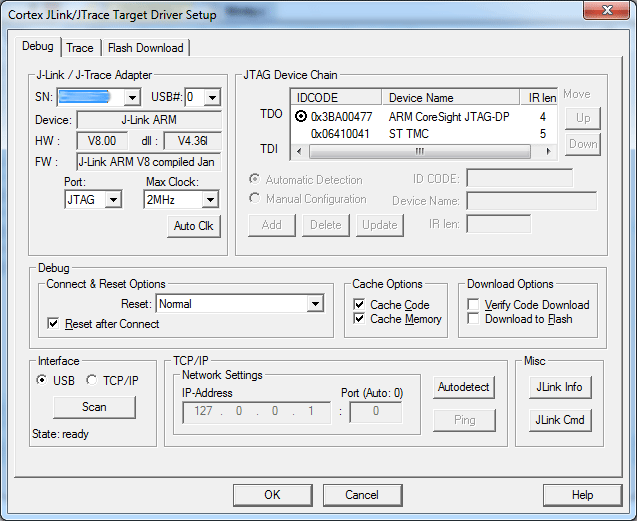637x521 pixels.
Task: Toggle the Cache Code checkbox
Action: click(x=359, y=304)
